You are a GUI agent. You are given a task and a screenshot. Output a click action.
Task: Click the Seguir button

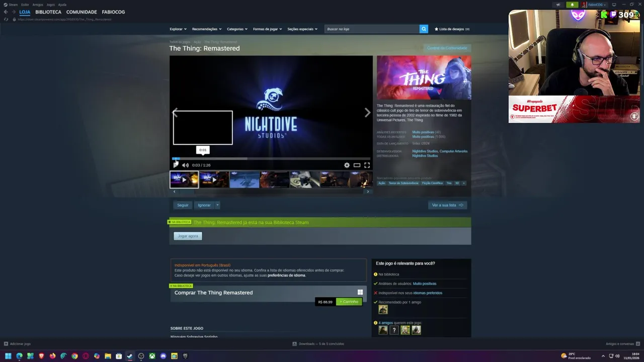point(183,205)
